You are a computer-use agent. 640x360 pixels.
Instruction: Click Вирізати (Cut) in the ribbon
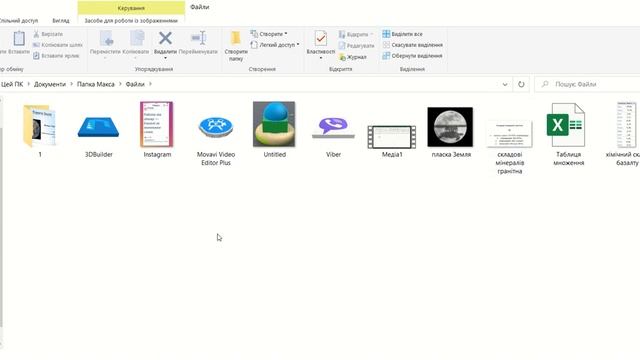tap(48, 34)
